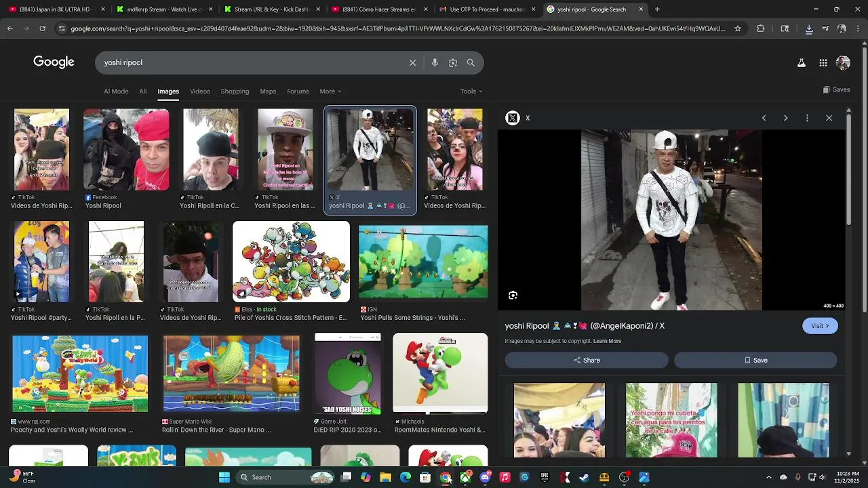
Task: Open the weather widget showing 59°F Clear
Action: (x=22, y=477)
